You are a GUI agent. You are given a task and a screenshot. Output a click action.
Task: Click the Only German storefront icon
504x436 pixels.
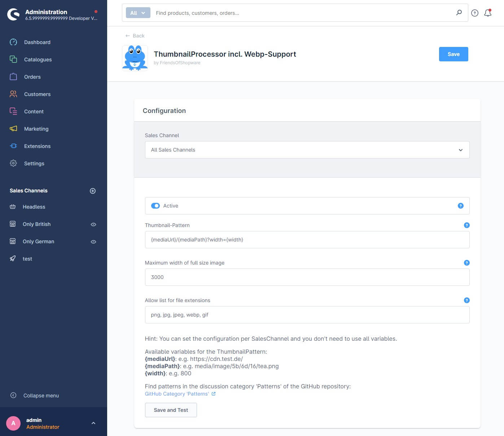point(13,241)
